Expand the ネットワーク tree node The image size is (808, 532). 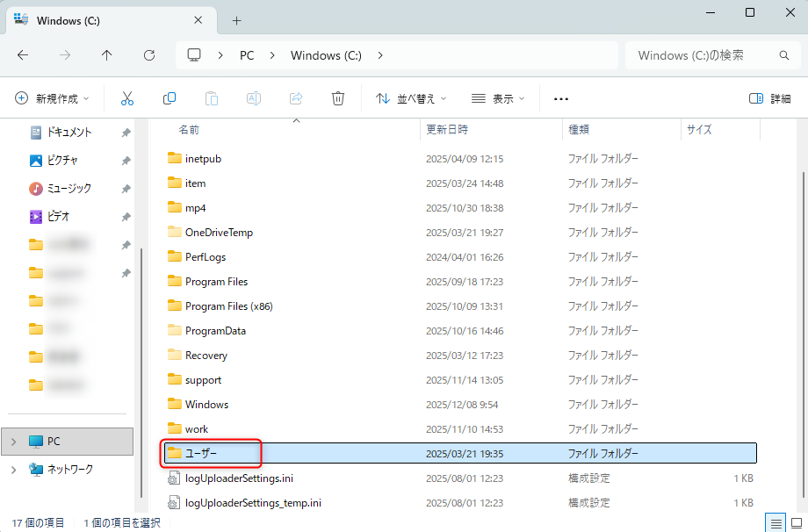click(x=13, y=470)
